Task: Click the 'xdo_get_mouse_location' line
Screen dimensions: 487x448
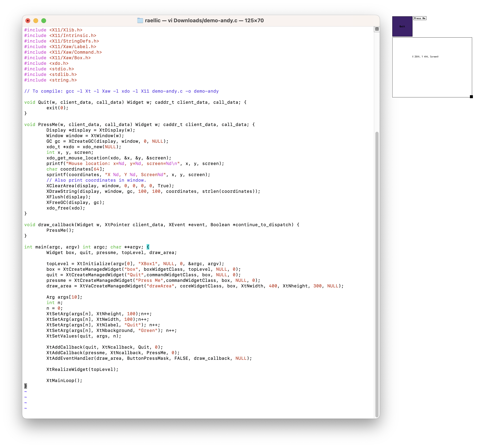Action: pos(109,158)
